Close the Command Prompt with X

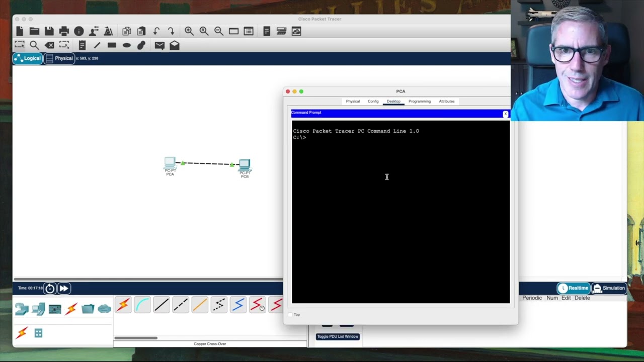pyautogui.click(x=506, y=114)
